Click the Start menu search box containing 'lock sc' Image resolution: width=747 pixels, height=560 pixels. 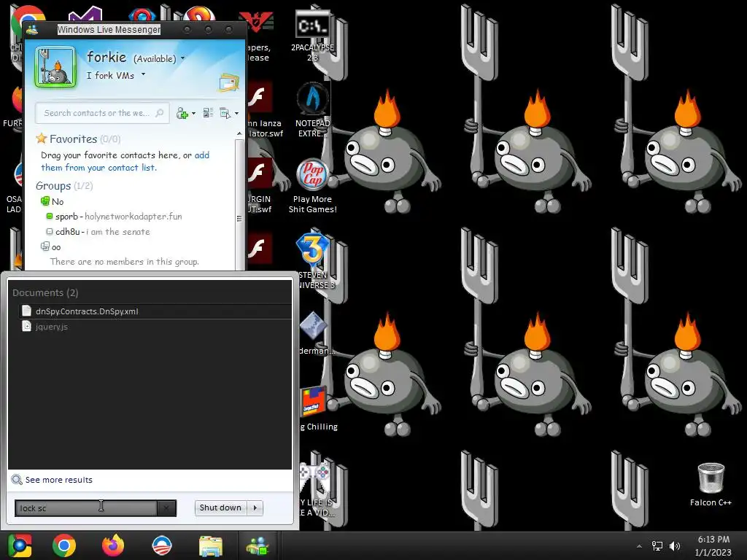(x=86, y=508)
